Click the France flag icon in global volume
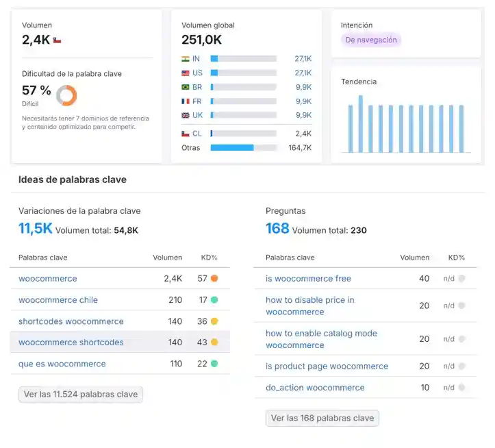Image resolution: width=495 pixels, height=448 pixels. click(186, 101)
